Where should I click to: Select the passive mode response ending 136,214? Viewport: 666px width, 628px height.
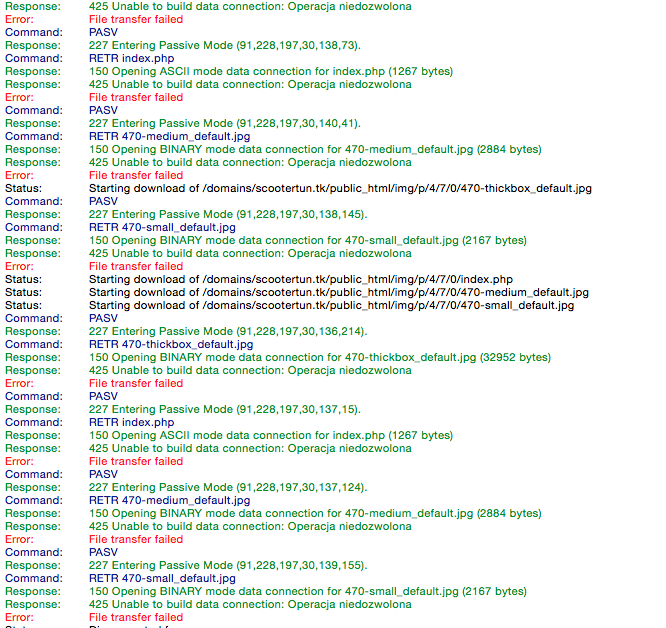pyautogui.click(x=228, y=331)
